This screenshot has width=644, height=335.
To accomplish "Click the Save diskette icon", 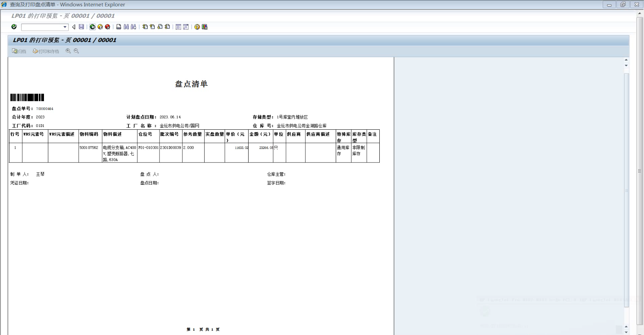I will 81,27.
